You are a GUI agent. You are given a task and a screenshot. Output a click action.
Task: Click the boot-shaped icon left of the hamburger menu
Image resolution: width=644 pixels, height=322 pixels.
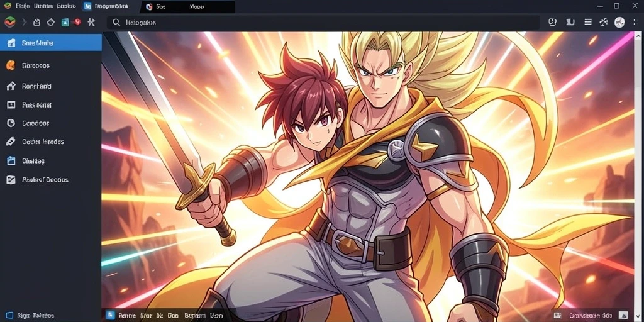570,22
